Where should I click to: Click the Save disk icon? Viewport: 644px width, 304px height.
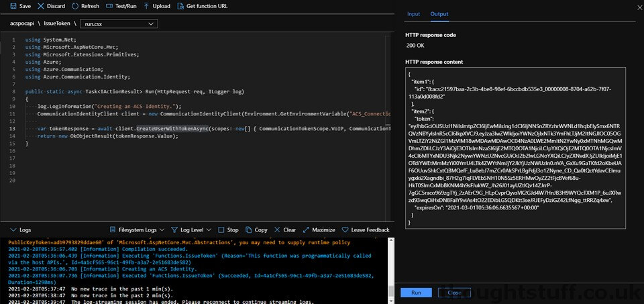13,6
